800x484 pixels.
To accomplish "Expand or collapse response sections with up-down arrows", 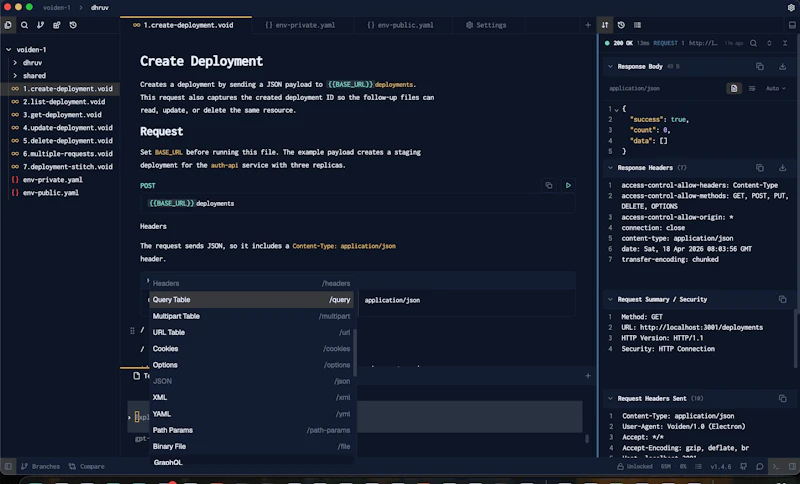I will coord(769,43).
